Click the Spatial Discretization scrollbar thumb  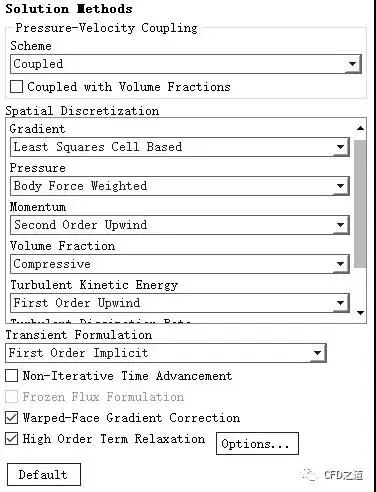click(x=360, y=204)
